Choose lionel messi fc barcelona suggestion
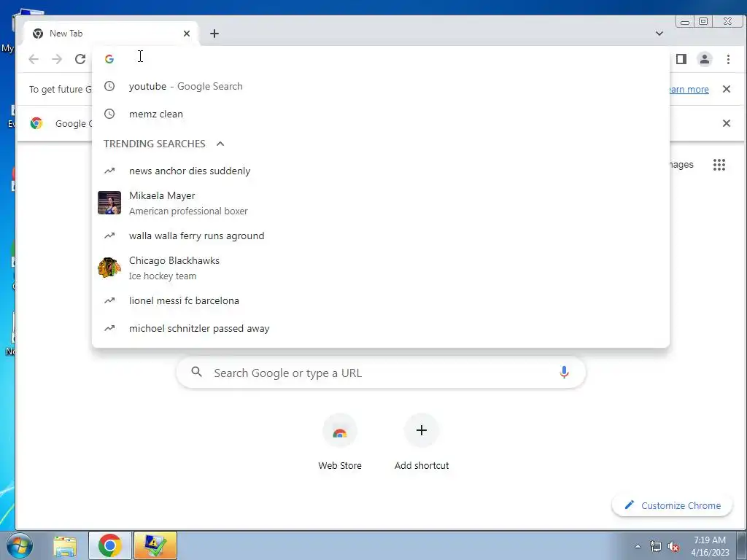 (381, 300)
